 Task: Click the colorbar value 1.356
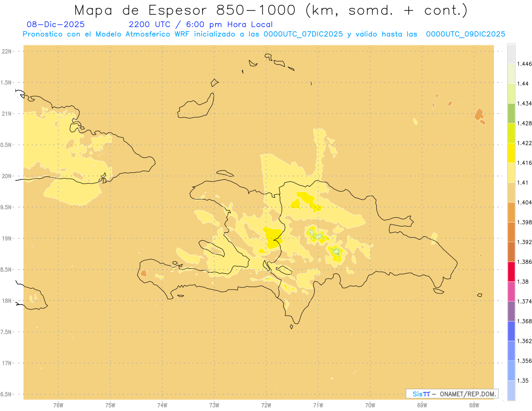click(x=524, y=360)
